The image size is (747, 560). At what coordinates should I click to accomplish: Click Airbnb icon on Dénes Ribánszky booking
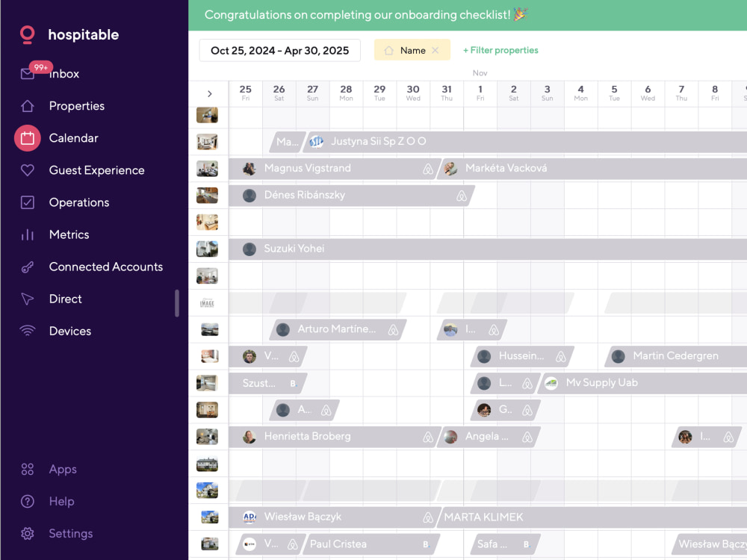[461, 195]
